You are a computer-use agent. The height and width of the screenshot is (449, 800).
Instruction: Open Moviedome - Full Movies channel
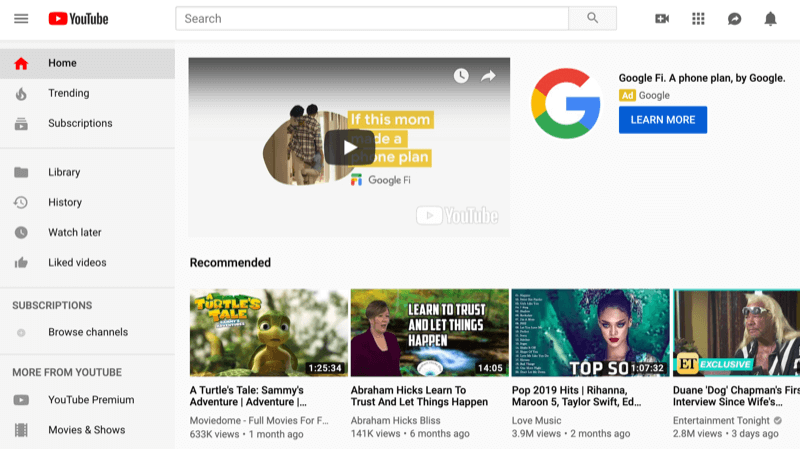pyautogui.click(x=259, y=421)
